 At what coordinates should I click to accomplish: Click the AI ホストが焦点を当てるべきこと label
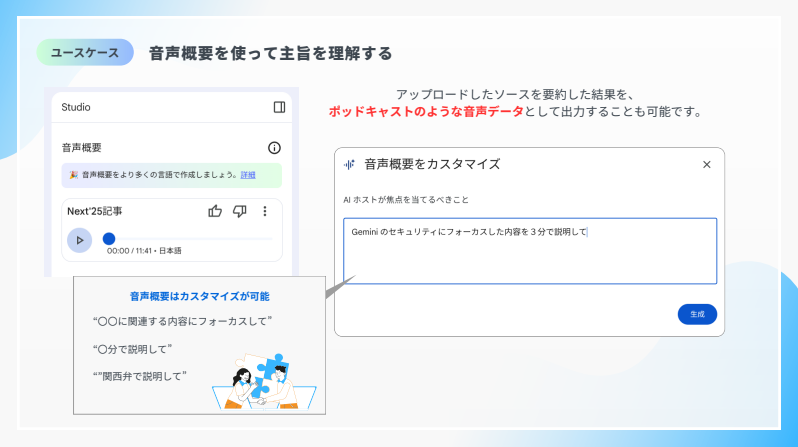[x=406, y=200]
